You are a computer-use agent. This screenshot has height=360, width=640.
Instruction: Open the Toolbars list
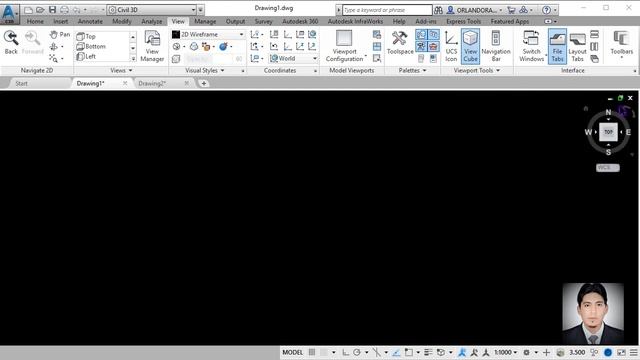pos(622,44)
